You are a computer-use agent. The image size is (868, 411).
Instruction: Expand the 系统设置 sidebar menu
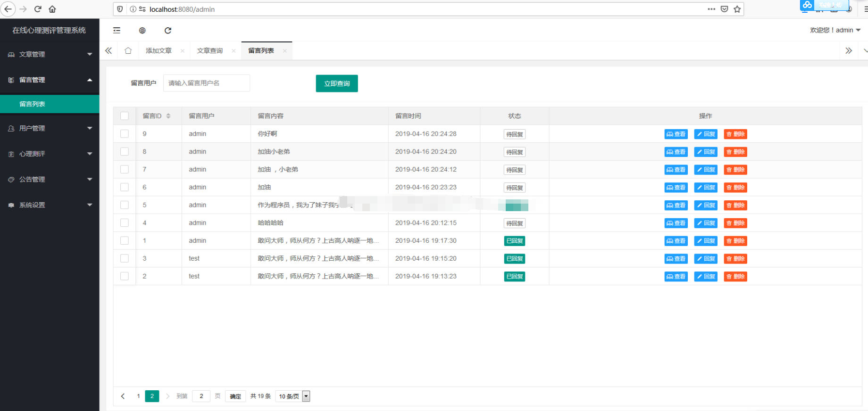click(50, 205)
